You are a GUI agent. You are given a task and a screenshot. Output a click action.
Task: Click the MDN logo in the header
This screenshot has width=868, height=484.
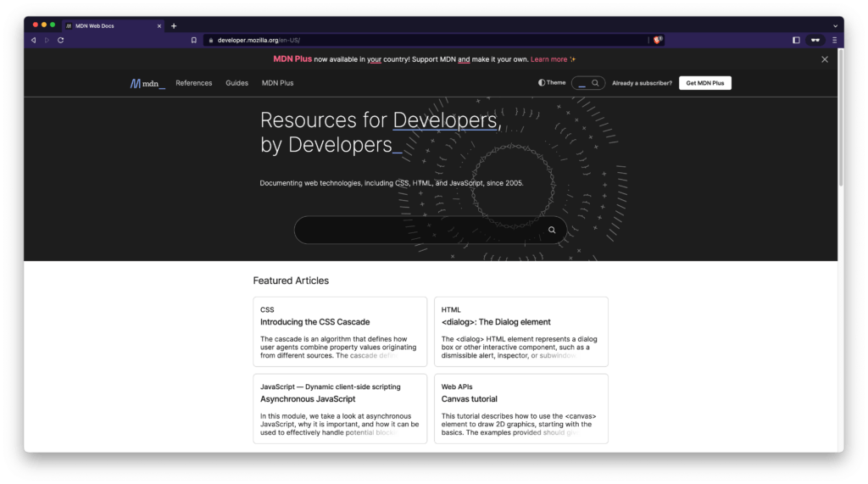(x=147, y=83)
